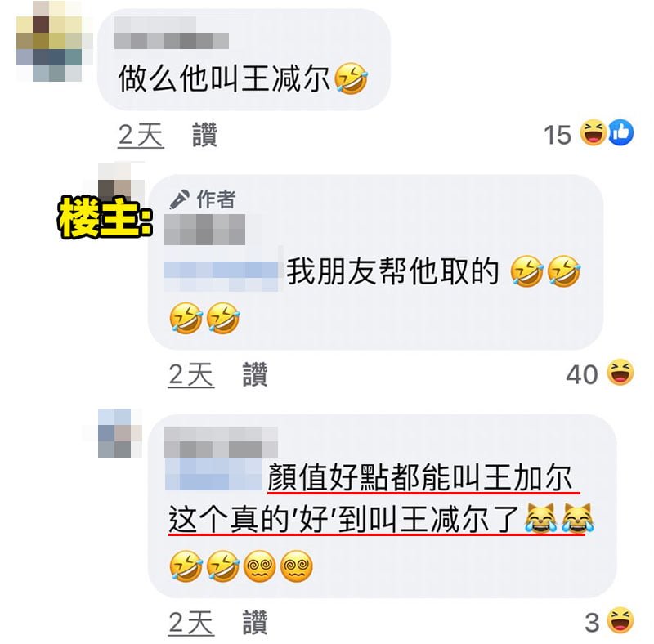
Task: Click the blue thumbs-up reaction icon
Action: tap(621, 133)
